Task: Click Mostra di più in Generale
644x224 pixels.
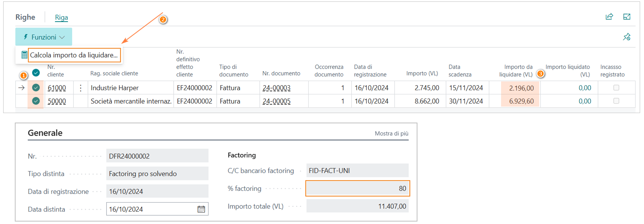Action: point(391,133)
